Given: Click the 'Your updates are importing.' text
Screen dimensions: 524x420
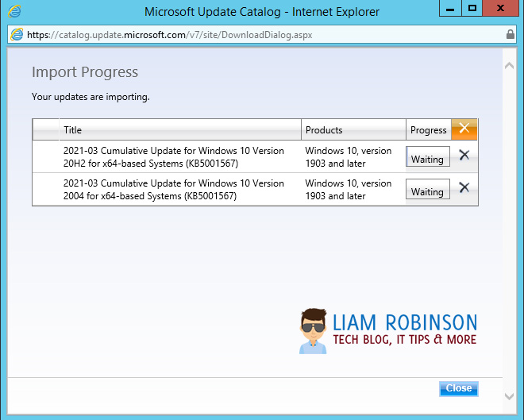Looking at the screenshot, I should [91, 97].
